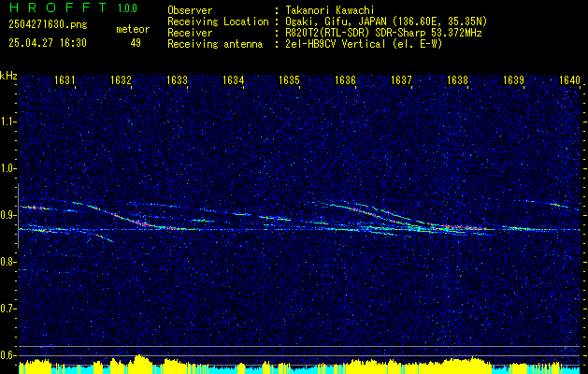Click the 1.0 kHz axis label
This screenshot has height=374, width=588.
tap(7, 168)
